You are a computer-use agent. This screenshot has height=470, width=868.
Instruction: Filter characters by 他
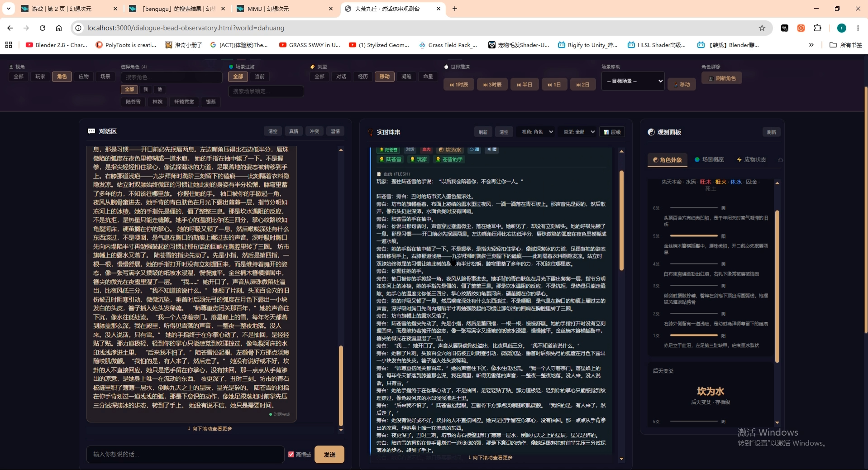click(x=159, y=90)
